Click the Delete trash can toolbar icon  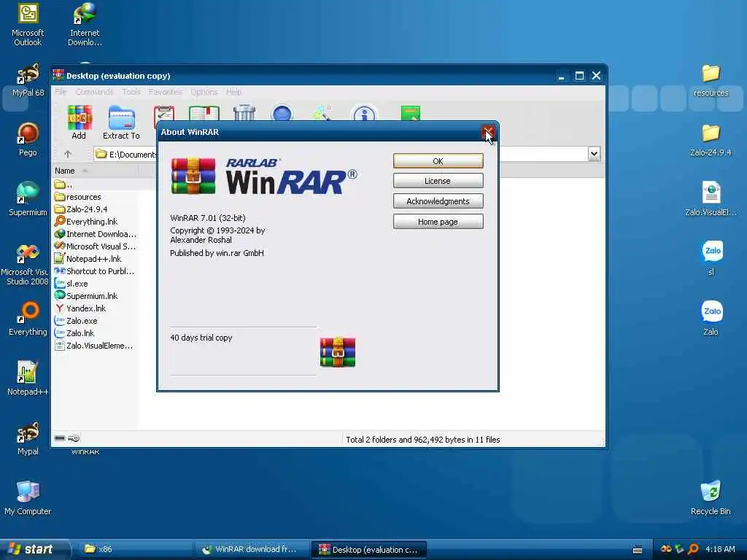tap(244, 113)
